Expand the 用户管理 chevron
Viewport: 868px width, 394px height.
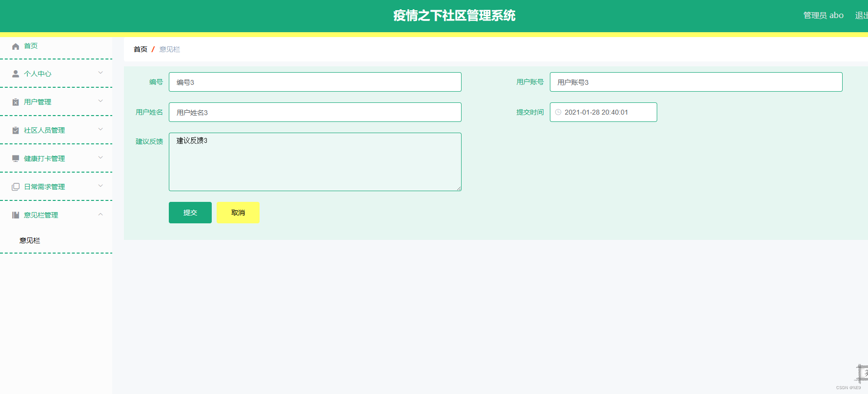pyautogui.click(x=101, y=101)
